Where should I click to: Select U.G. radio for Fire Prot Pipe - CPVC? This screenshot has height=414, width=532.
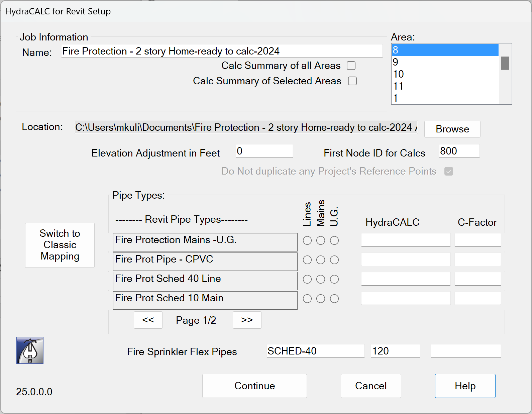334,260
